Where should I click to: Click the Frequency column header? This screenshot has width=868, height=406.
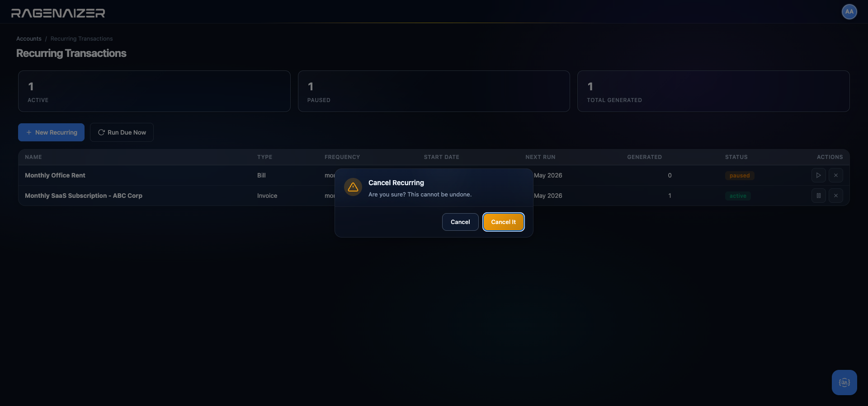[342, 157]
